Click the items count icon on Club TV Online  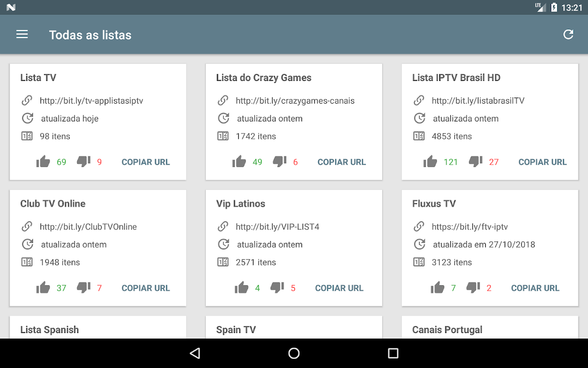[27, 262]
